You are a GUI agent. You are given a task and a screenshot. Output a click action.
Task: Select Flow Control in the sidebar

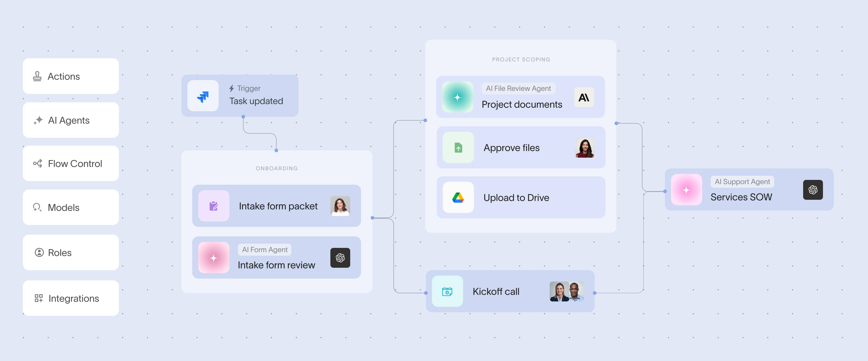tap(71, 164)
